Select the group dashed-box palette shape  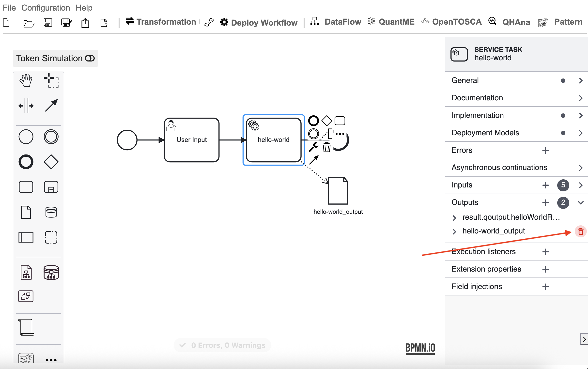(51, 237)
